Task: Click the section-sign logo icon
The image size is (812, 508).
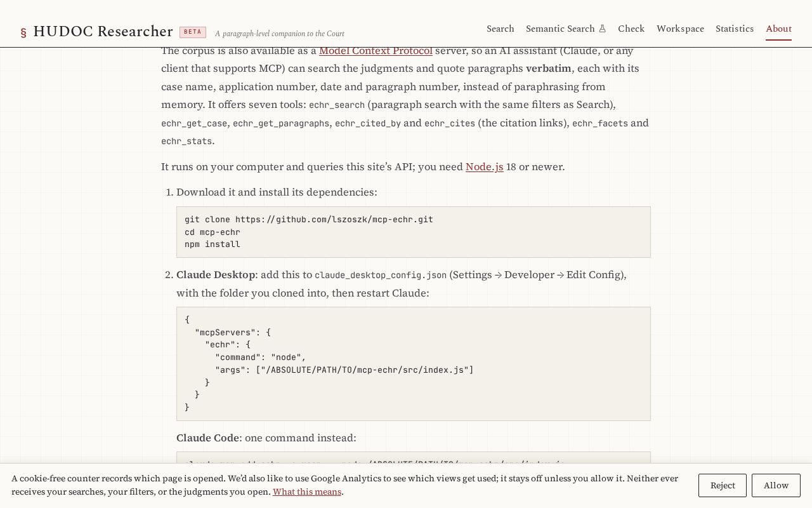Action: (x=23, y=32)
